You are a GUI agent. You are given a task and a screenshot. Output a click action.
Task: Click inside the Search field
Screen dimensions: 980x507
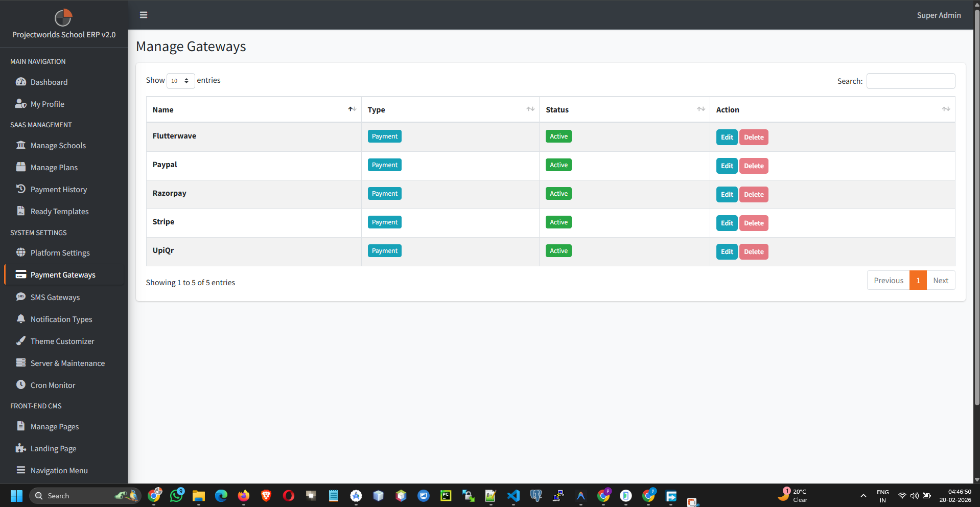click(x=910, y=81)
